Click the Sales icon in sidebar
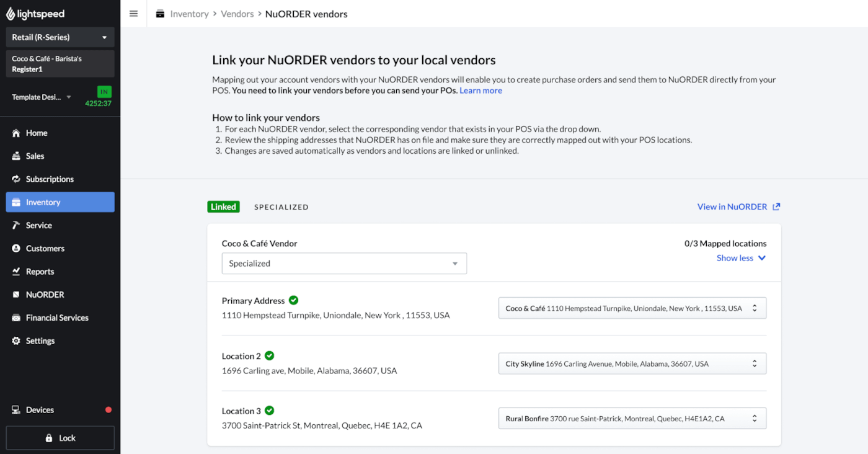Screen dimensions: 868x454 click(x=16, y=156)
